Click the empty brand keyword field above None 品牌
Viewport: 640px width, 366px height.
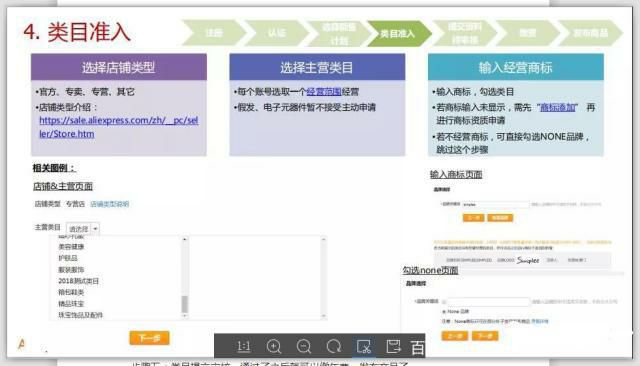click(x=488, y=302)
